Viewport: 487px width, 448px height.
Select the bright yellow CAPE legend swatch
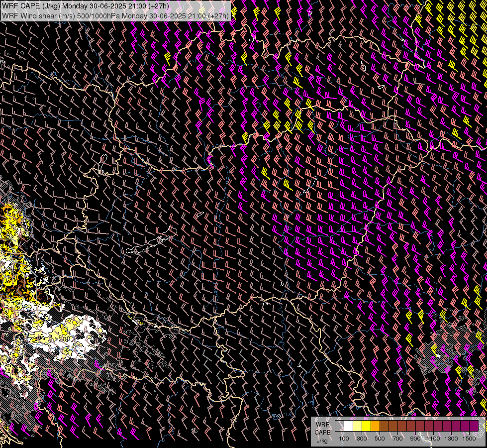(x=367, y=426)
